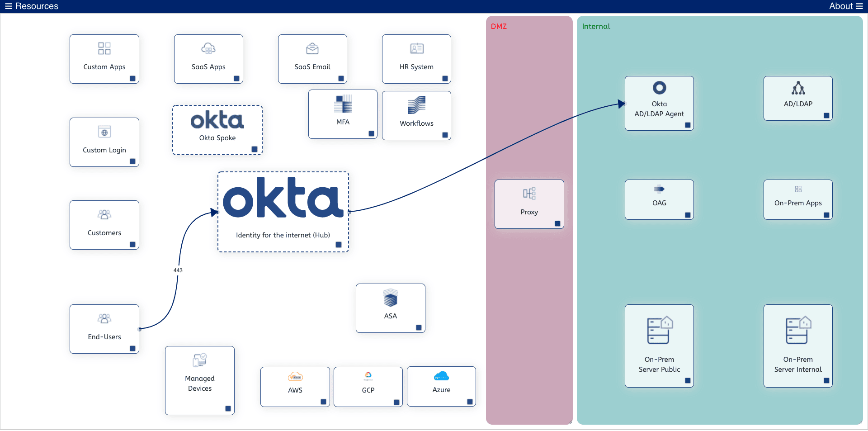Click the blue square on SaaS Email node
The height and width of the screenshot is (431, 868).
pyautogui.click(x=341, y=78)
